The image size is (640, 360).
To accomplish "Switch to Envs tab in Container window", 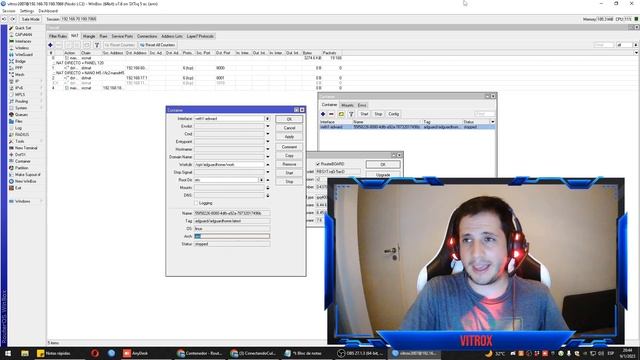I will (x=362, y=105).
